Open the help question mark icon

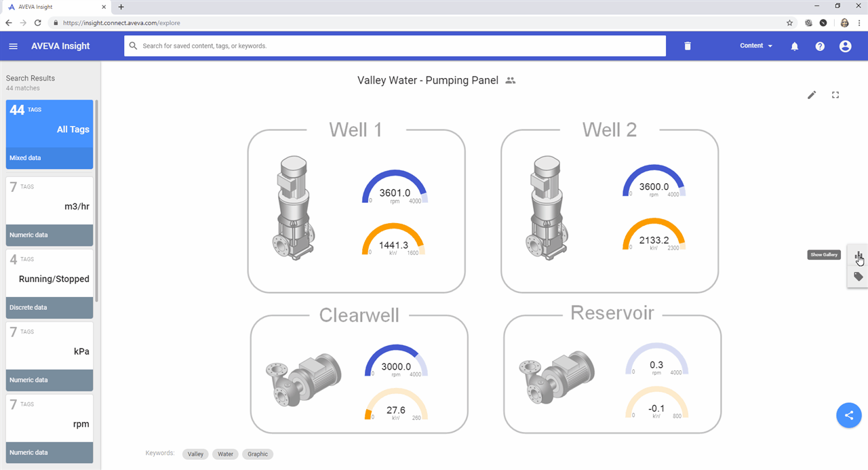pos(820,46)
